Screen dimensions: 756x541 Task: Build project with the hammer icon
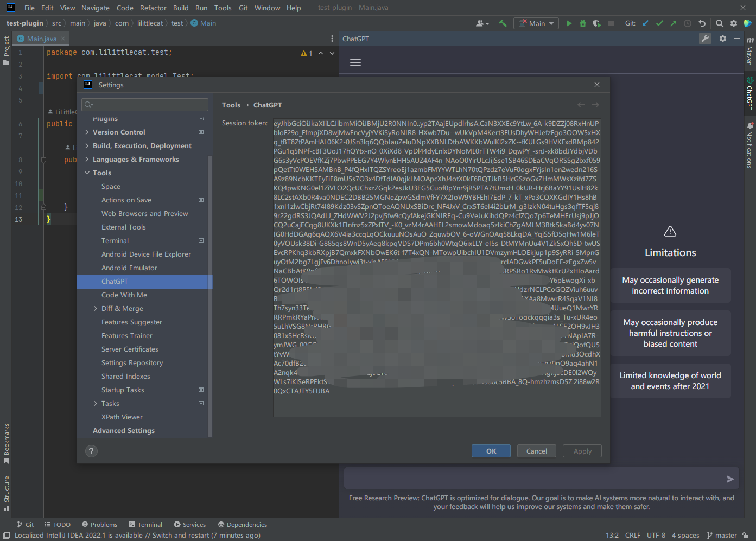pyautogui.click(x=503, y=23)
